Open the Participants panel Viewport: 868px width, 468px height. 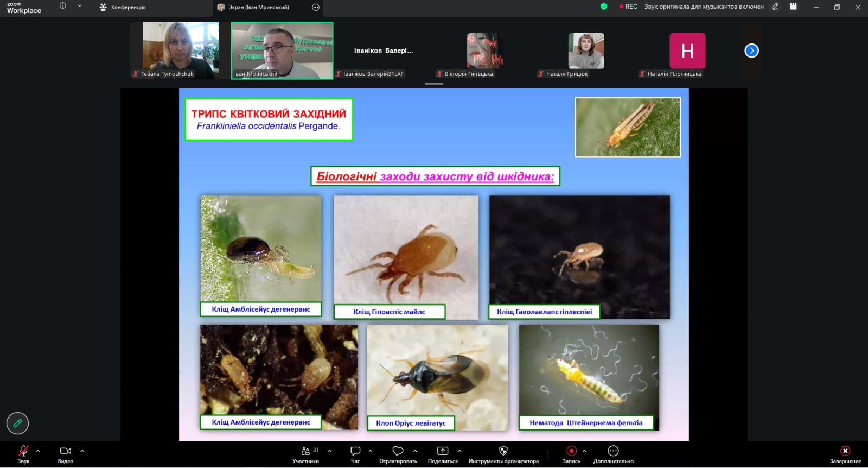point(306,454)
